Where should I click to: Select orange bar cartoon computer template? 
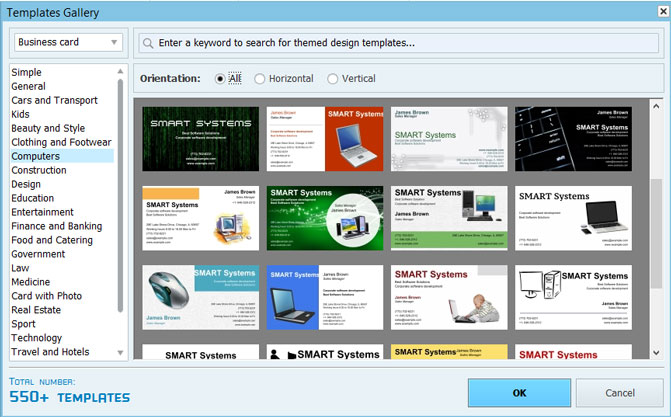200,218
